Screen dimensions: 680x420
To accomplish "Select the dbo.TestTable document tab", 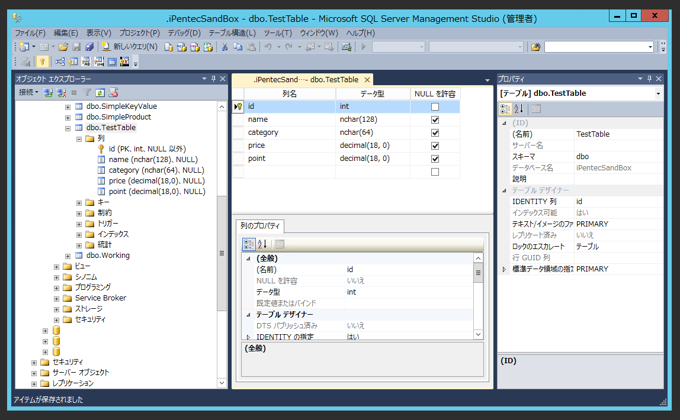I will point(306,80).
